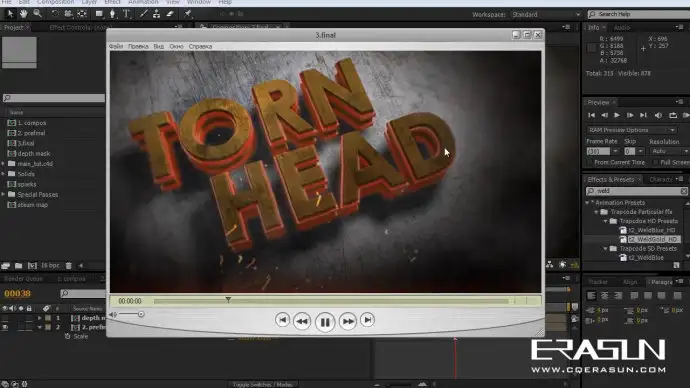Open Вид menu in player window
The width and height of the screenshot is (690, 388).
point(159,46)
